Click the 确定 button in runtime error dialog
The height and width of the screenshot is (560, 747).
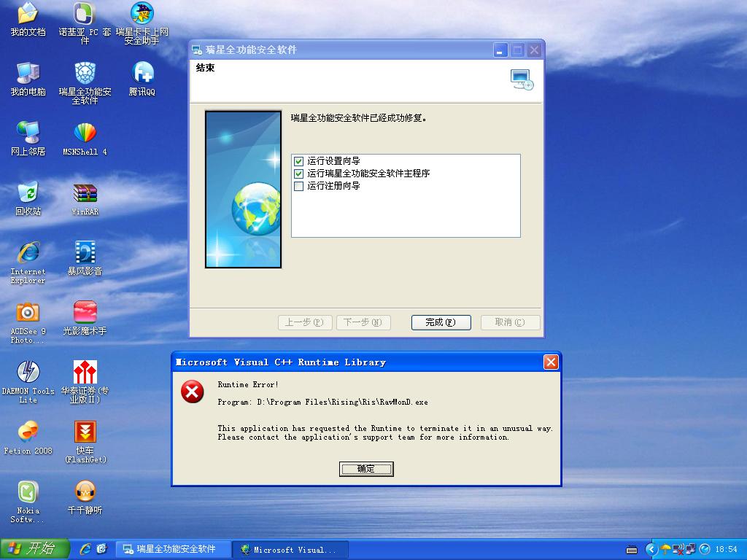(366, 469)
